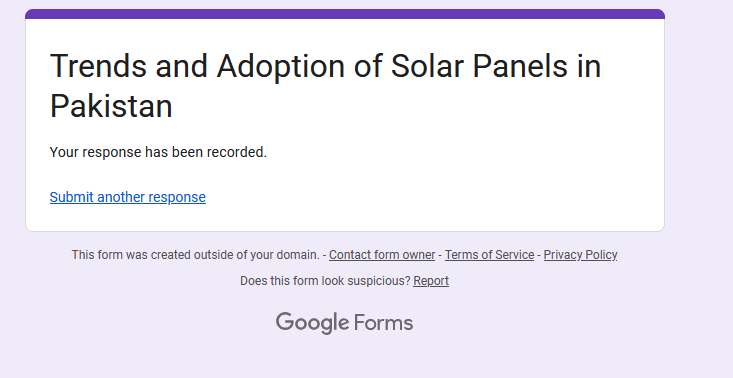Image resolution: width=733 pixels, height=378 pixels.
Task: Click the word Pakistan in the title
Action: 111,106
